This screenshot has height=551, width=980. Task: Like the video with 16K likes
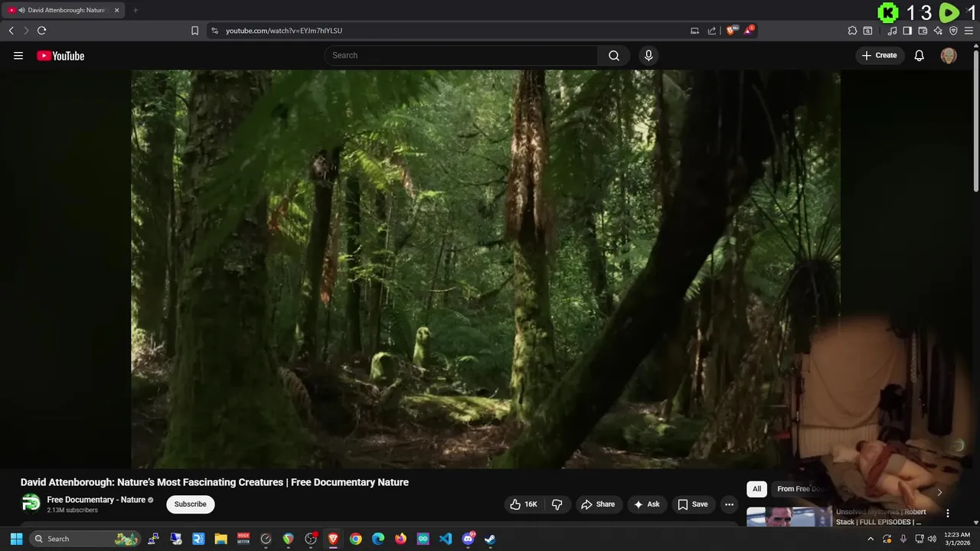[x=524, y=504]
